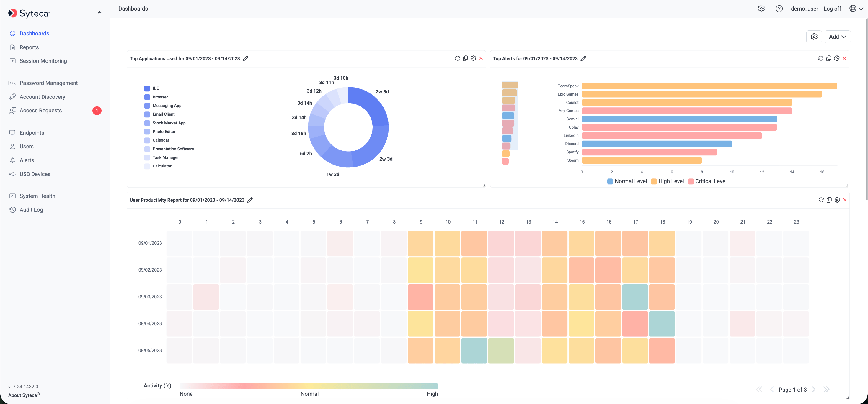
Task: Remove the User Productivity Report widget
Action: (x=845, y=200)
